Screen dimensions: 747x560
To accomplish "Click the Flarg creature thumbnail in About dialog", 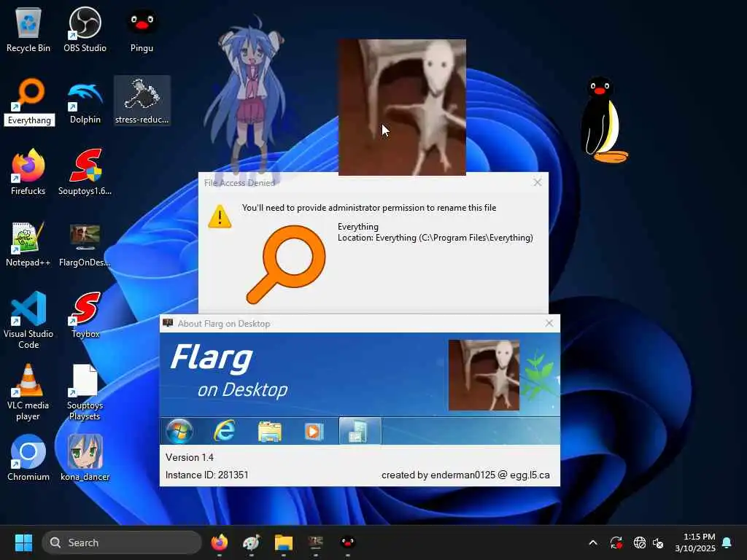I will click(x=484, y=375).
